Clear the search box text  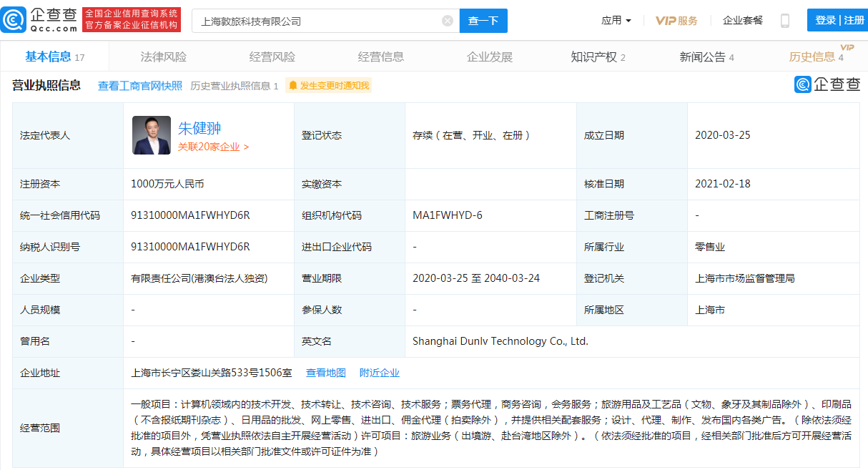tap(448, 21)
